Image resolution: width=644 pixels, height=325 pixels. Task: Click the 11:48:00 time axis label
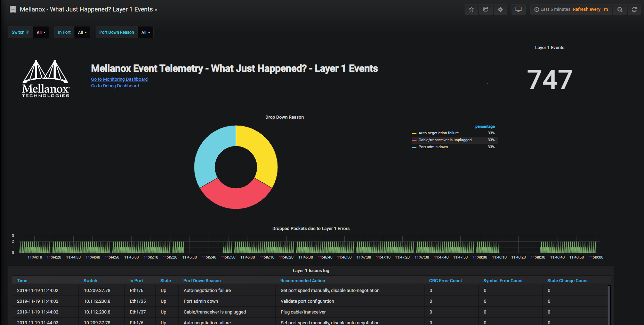(x=480, y=257)
